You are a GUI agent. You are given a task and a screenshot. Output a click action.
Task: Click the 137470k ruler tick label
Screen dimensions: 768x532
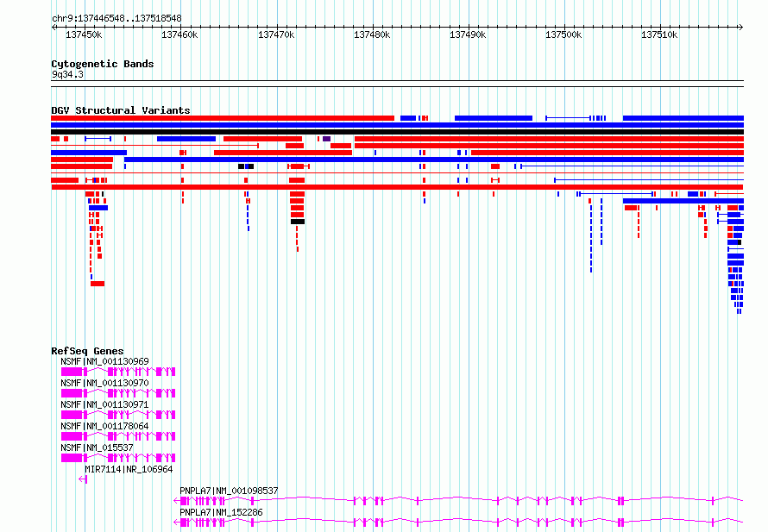276,34
